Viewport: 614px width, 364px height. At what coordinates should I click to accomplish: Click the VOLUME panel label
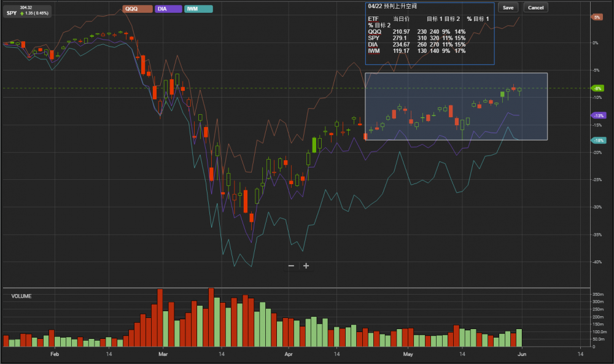tap(21, 296)
